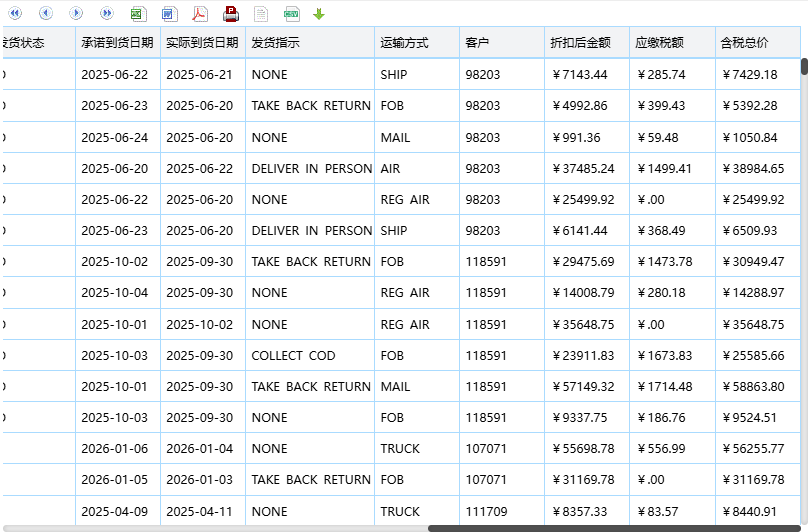Select TAKE BACK RETURN in the 107071 row
This screenshot has width=808, height=532.
(310, 479)
